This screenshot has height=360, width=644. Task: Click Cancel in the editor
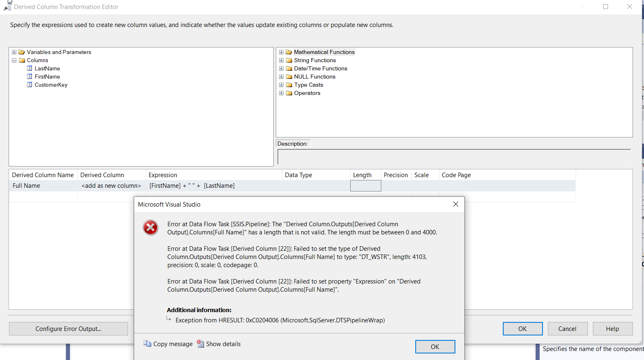[567, 328]
